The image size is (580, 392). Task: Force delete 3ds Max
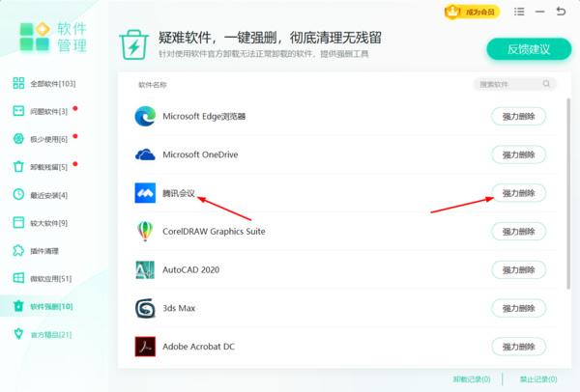click(518, 309)
